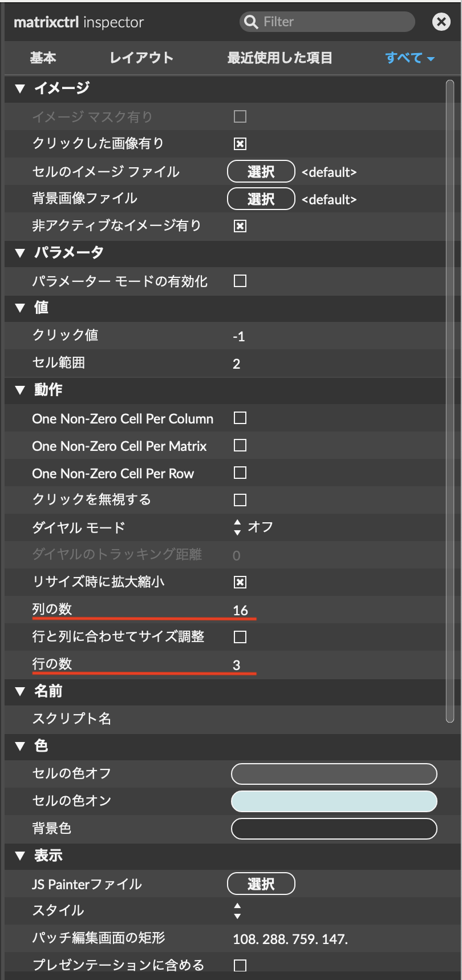Open the スタイル dropdown arrows
Viewport: 462px width, 980px height.
(237, 910)
